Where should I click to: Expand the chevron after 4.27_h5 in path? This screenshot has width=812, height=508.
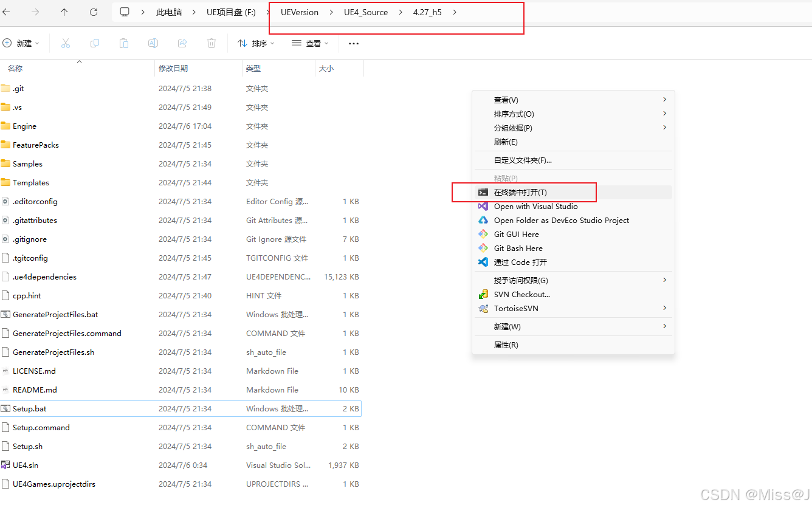pyautogui.click(x=455, y=12)
